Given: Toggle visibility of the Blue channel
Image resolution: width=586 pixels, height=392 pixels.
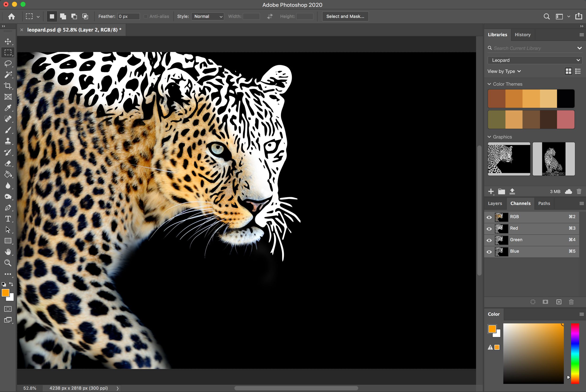Looking at the screenshot, I should [489, 252].
